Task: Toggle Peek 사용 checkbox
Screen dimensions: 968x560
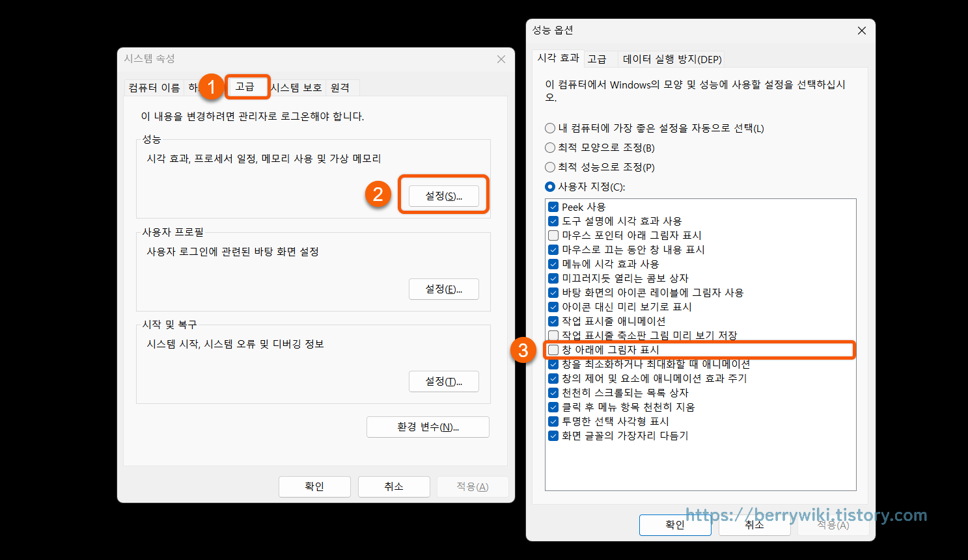Action: [553, 207]
